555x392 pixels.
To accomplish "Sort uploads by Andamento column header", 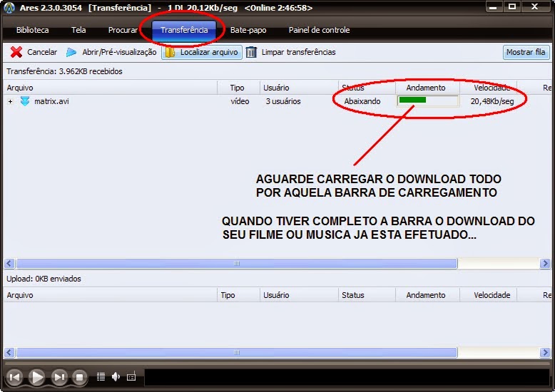I will point(427,295).
